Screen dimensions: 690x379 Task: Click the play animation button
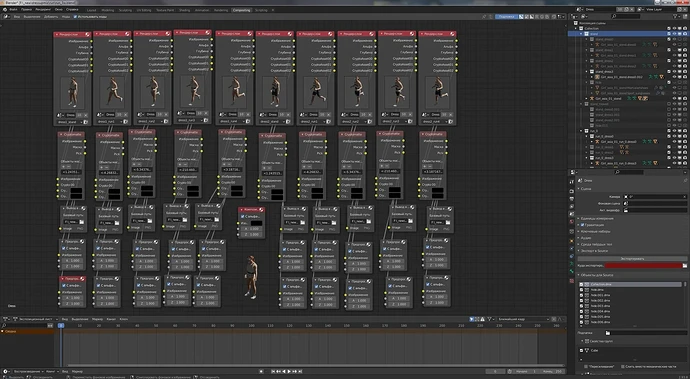pos(289,372)
